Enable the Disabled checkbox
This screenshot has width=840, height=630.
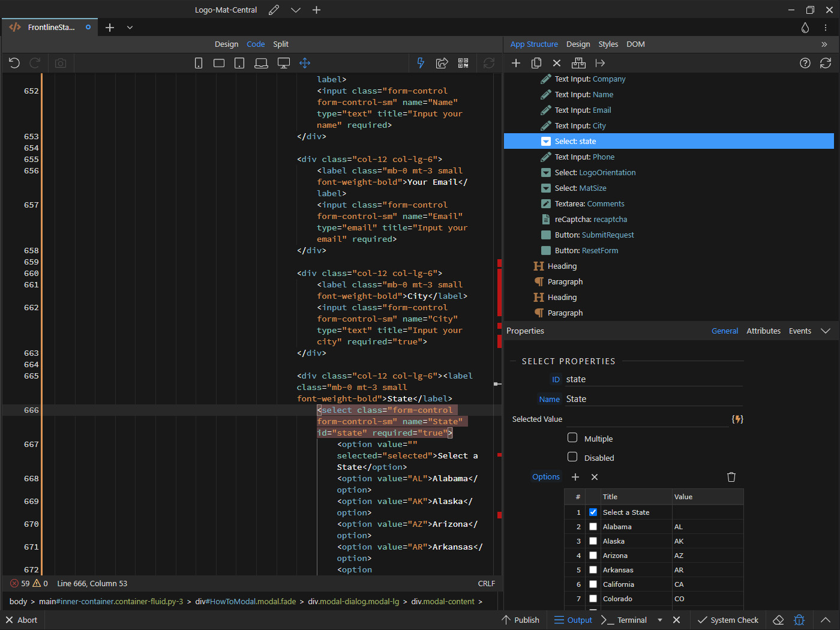click(x=572, y=457)
